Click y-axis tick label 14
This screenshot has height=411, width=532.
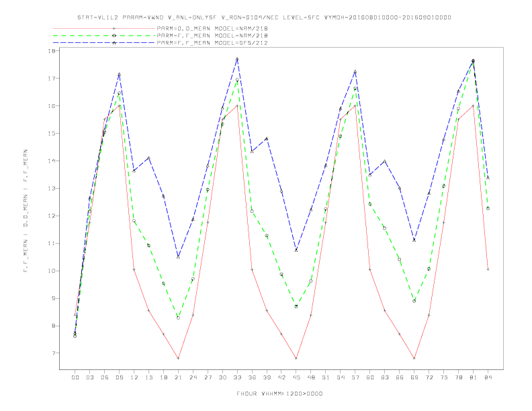52,161
